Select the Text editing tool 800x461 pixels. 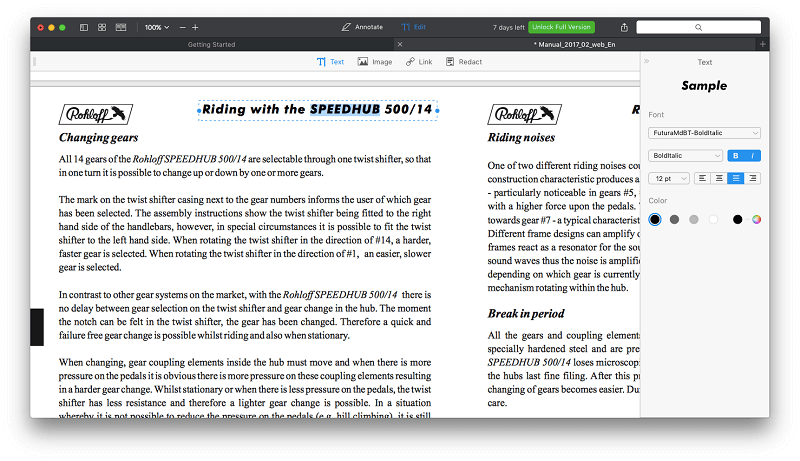pyautogui.click(x=330, y=62)
